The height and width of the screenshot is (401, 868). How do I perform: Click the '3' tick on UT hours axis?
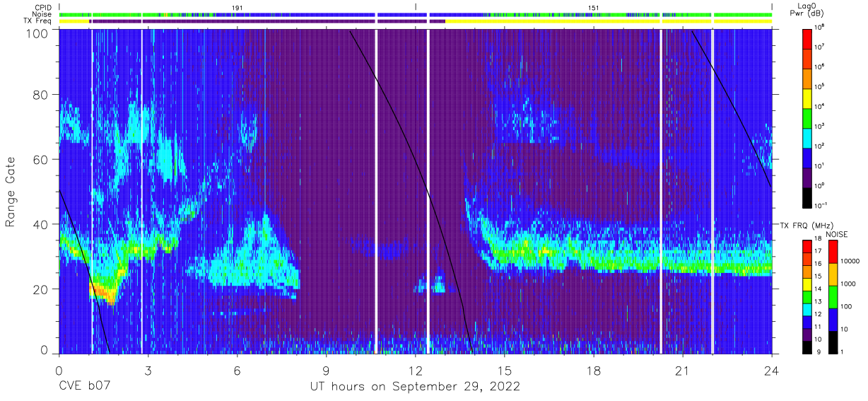pyautogui.click(x=148, y=371)
